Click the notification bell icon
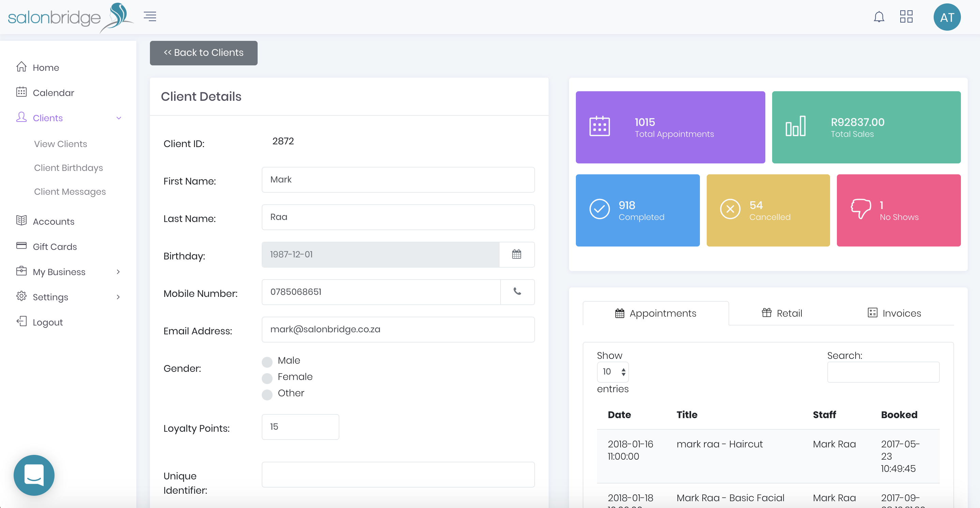The width and height of the screenshot is (980, 508). tap(878, 17)
